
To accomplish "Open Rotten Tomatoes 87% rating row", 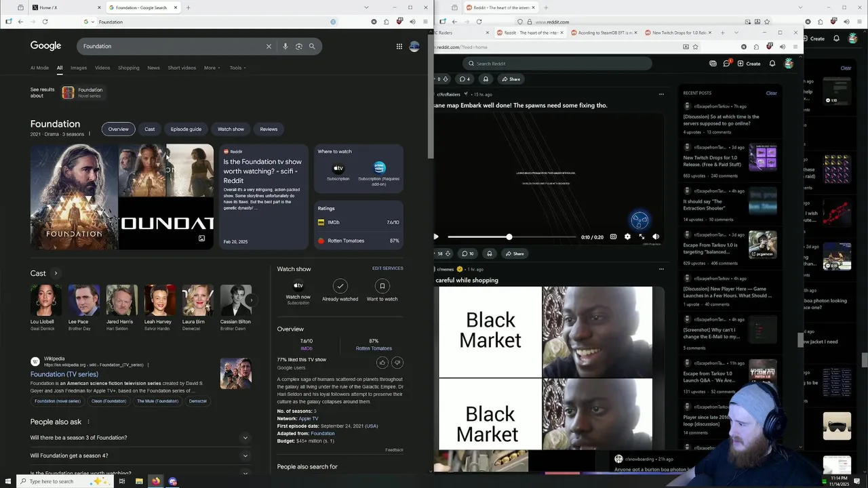I will [x=359, y=241].
